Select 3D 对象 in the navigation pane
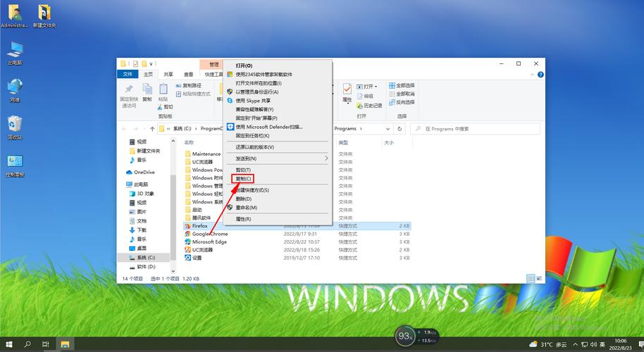The height and width of the screenshot is (352, 644). point(142,194)
